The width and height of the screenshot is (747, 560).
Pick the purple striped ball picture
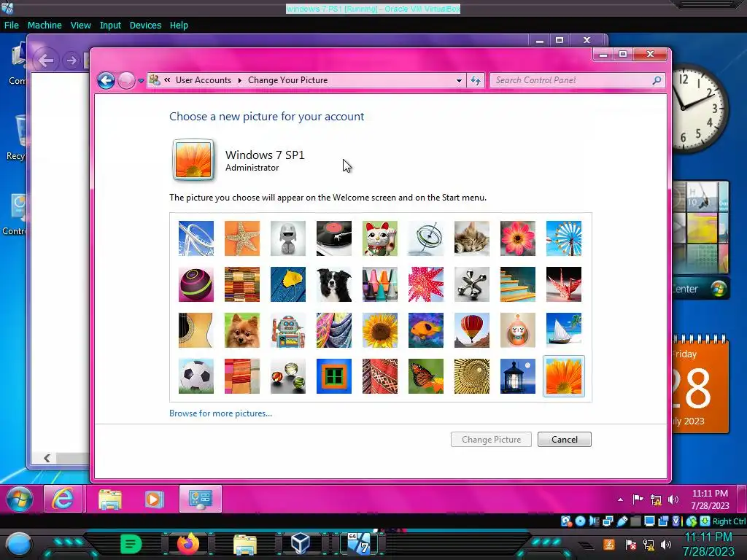[x=196, y=284]
